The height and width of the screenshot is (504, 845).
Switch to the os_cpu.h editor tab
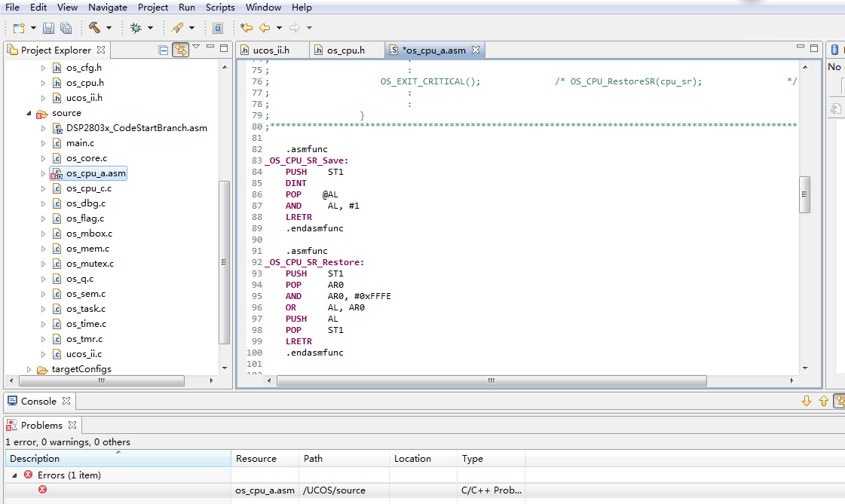pos(345,50)
